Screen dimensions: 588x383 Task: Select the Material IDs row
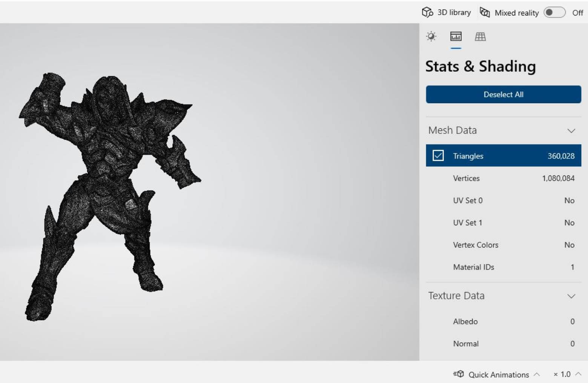[x=503, y=267]
